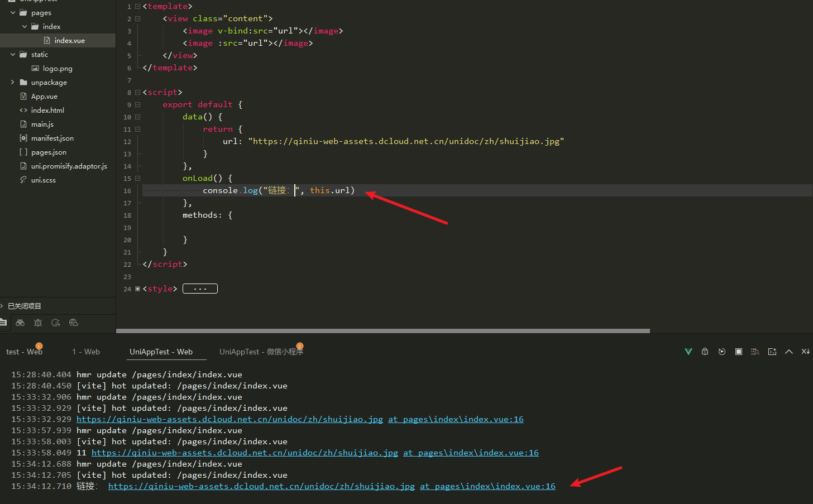This screenshot has width=813, height=504.
Task: Fold export default block at line 9
Action: [x=137, y=104]
